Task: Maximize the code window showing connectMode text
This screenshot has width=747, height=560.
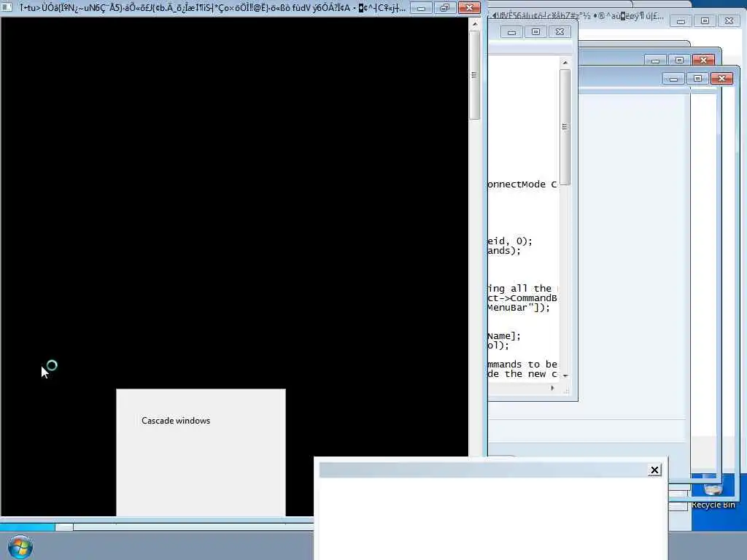Action: (x=536, y=32)
